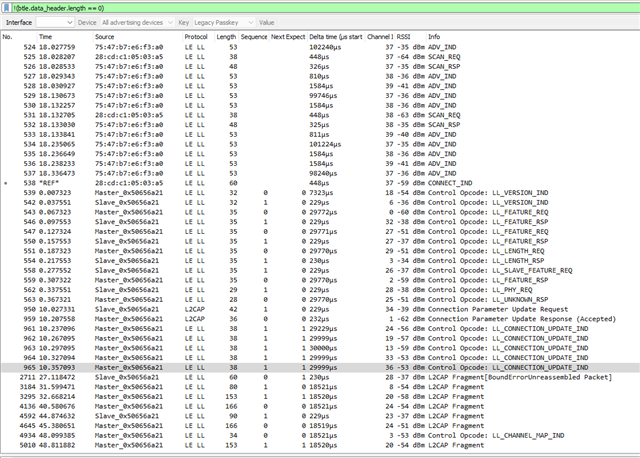Sort by the No. column header
This screenshot has height=458, width=640.
pos(10,36)
